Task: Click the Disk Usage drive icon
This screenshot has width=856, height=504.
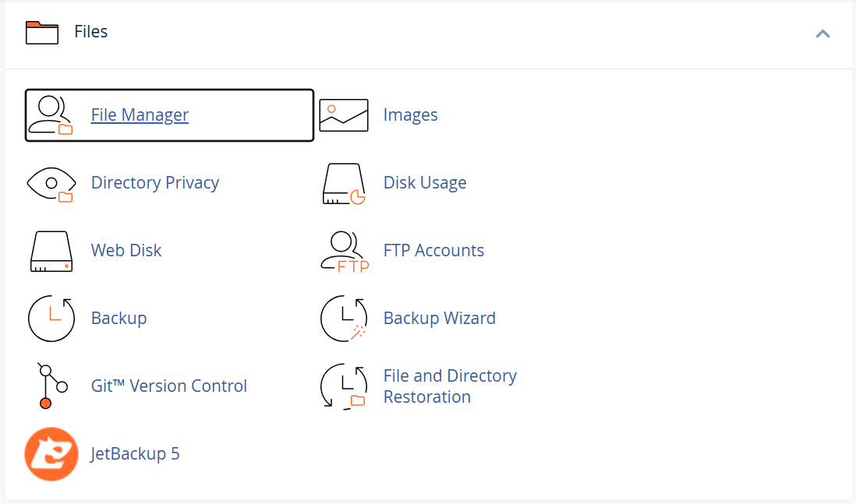Action: 343,184
